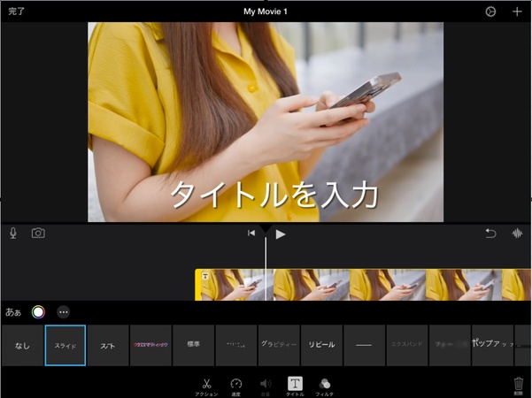This screenshot has width=532, height=398.
Task: Open the speed speedometer tool
Action: pyautogui.click(x=236, y=386)
